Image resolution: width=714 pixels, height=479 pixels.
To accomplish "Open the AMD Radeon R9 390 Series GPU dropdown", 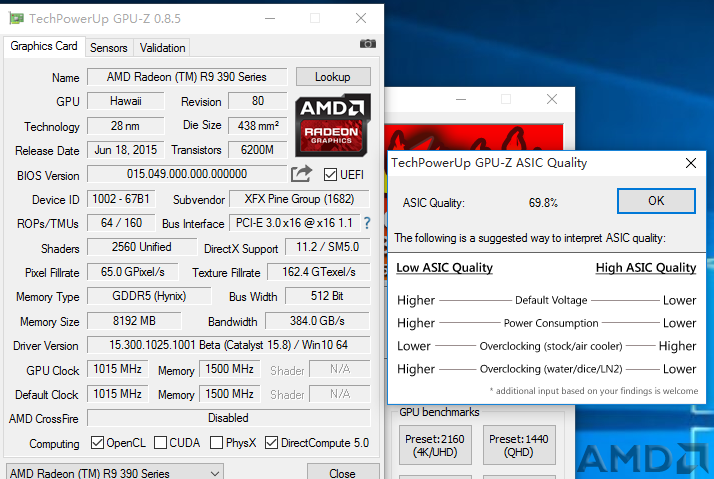I will 115,472.
